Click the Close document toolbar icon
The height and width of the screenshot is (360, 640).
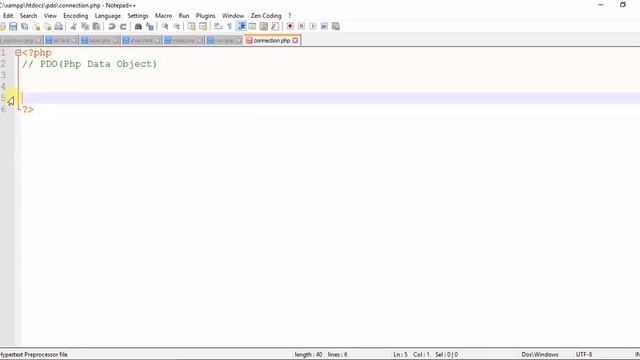click(36, 27)
